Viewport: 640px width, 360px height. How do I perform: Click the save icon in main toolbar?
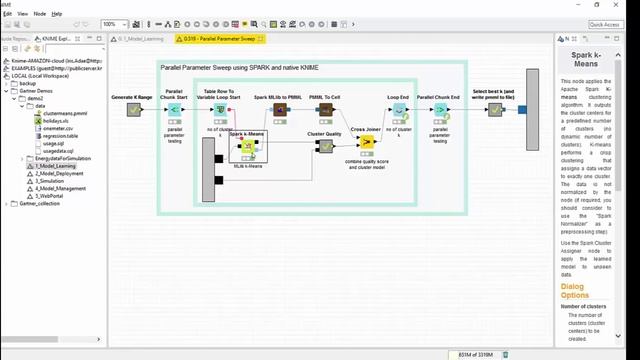[x=8, y=24]
